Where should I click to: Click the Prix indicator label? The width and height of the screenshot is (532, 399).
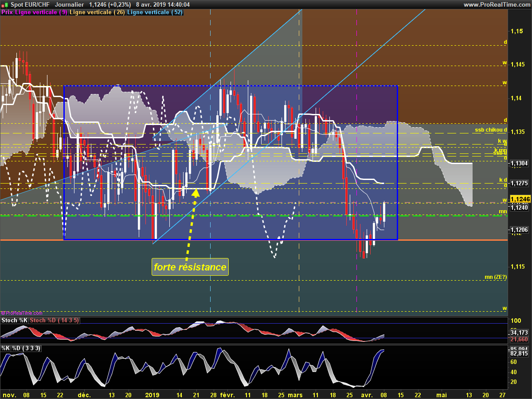point(7,12)
